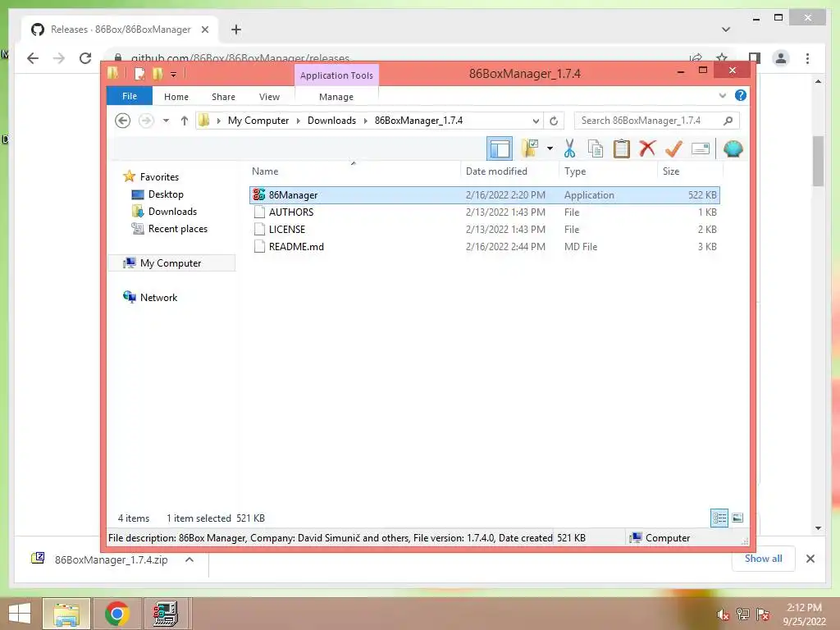Image resolution: width=840 pixels, height=630 pixels.
Task: Click Show all downloads in Chrome
Action: pyautogui.click(x=764, y=559)
